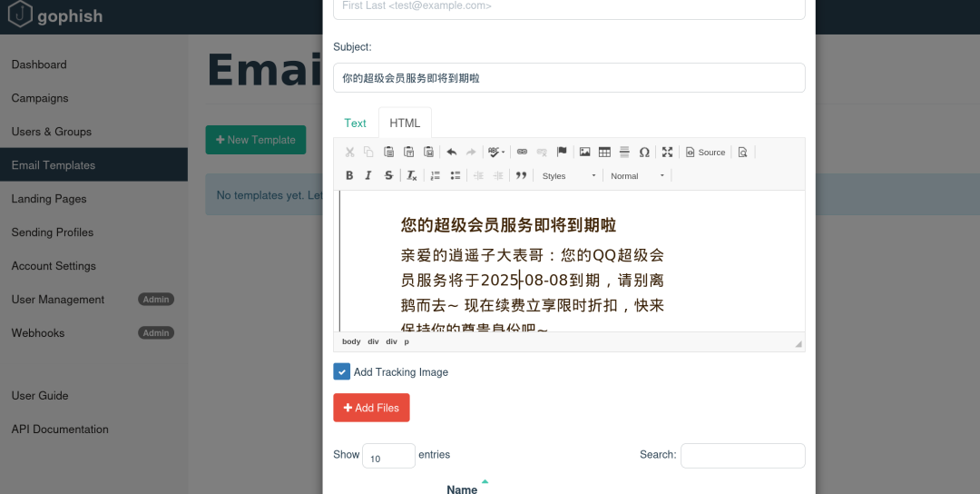The width and height of the screenshot is (980, 494).
Task: Grab the editor resize handle
Action: [799, 344]
